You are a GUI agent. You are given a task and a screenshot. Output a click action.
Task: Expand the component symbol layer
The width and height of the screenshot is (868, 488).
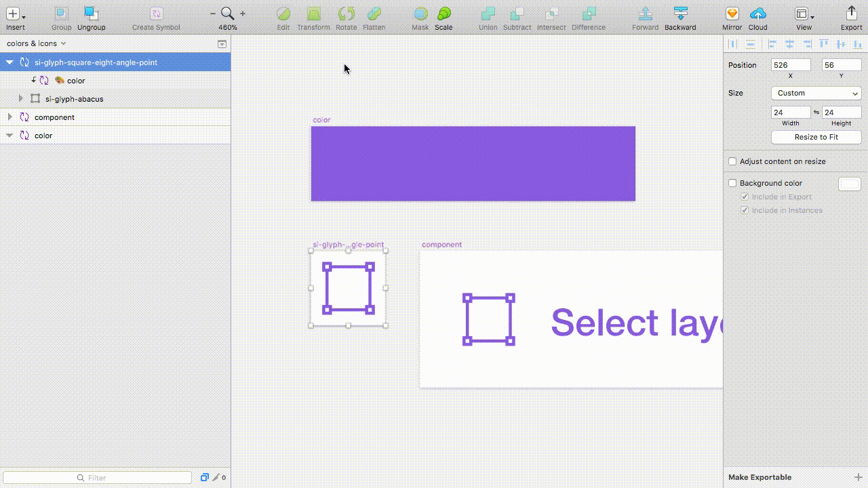[x=9, y=117]
